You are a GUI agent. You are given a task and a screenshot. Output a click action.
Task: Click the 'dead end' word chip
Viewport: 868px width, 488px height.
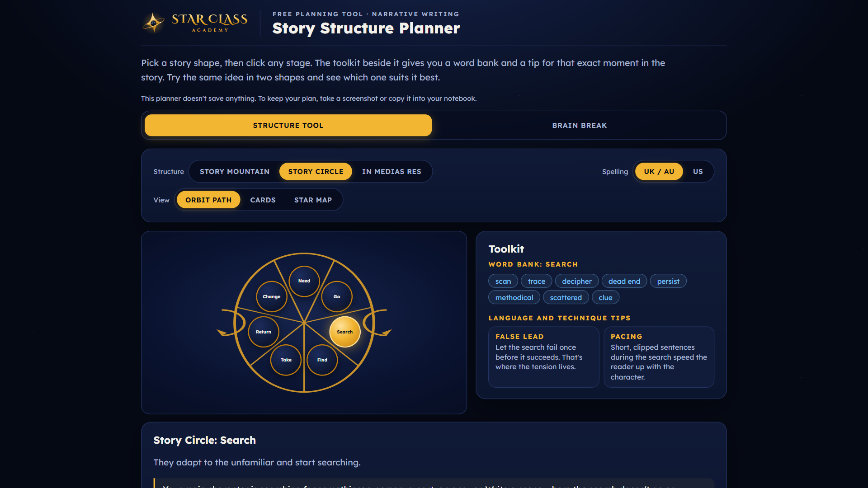pyautogui.click(x=624, y=281)
